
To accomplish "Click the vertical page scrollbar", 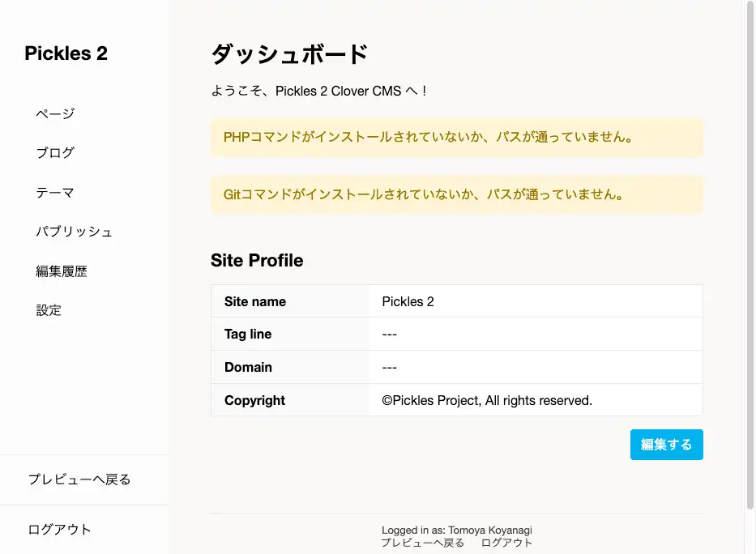I will point(750,243).
